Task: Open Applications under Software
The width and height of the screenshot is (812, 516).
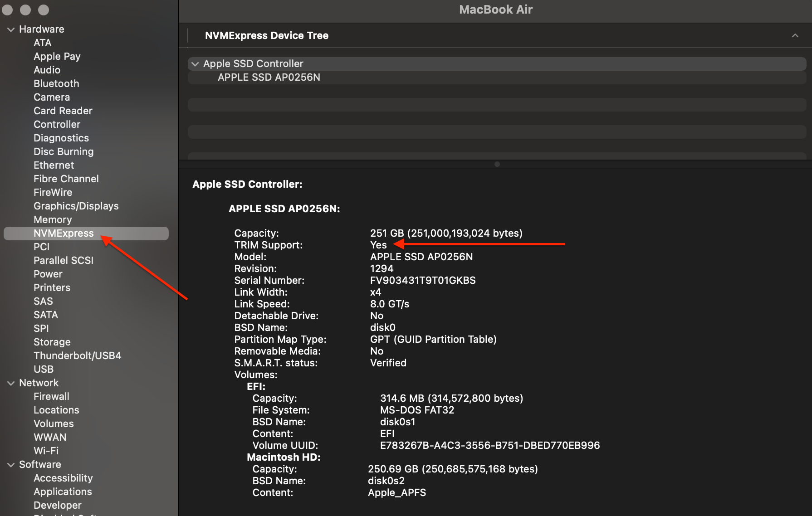Action: (x=63, y=492)
